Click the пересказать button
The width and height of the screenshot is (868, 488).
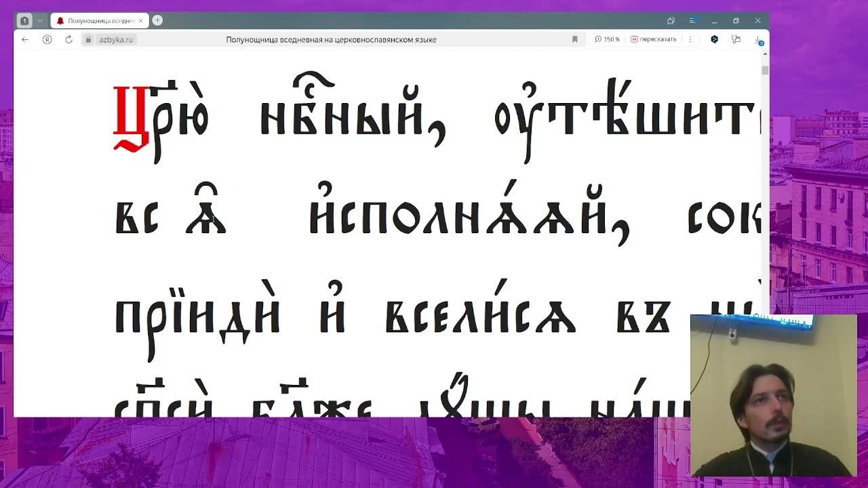[x=654, y=39]
